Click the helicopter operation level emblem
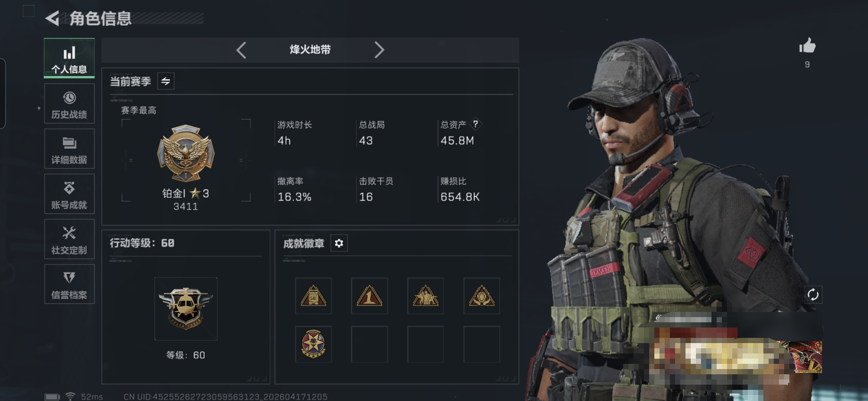Screen dimensions: 868x401 point(186,309)
